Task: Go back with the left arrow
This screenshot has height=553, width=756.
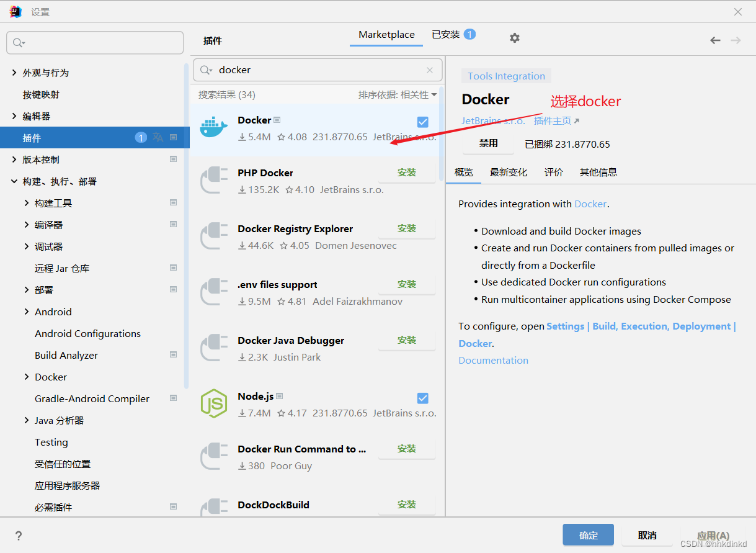Action: pos(715,40)
